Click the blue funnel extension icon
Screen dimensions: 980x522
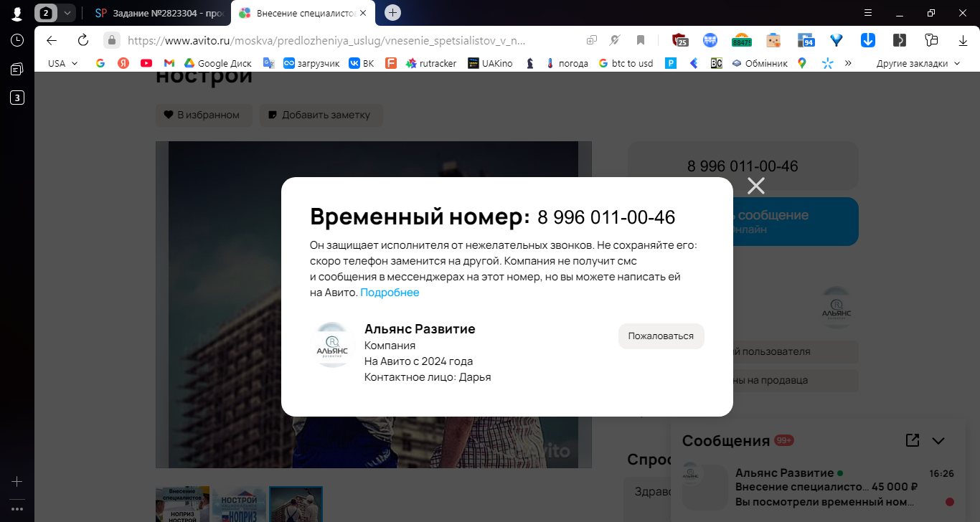click(837, 40)
